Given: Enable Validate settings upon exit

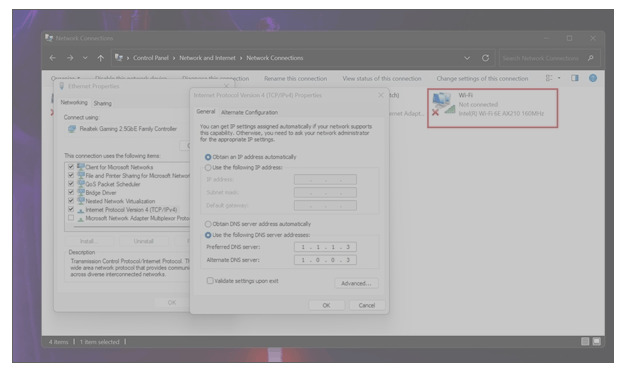Looking at the screenshot, I should click(210, 281).
